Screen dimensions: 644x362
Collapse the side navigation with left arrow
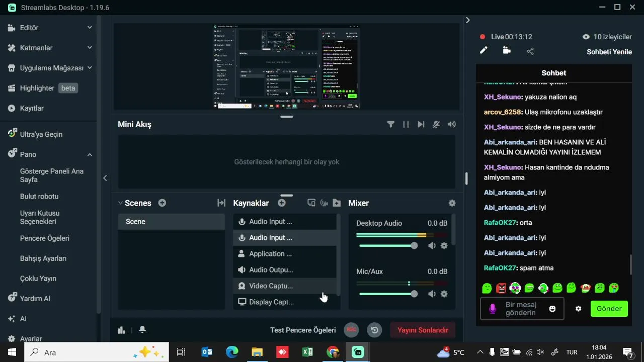pyautogui.click(x=105, y=178)
